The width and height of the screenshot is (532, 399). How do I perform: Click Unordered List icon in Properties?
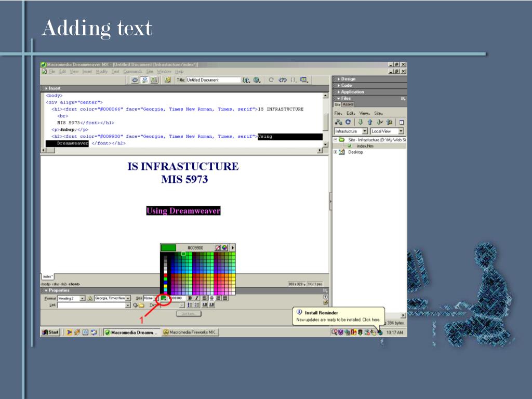190,305
